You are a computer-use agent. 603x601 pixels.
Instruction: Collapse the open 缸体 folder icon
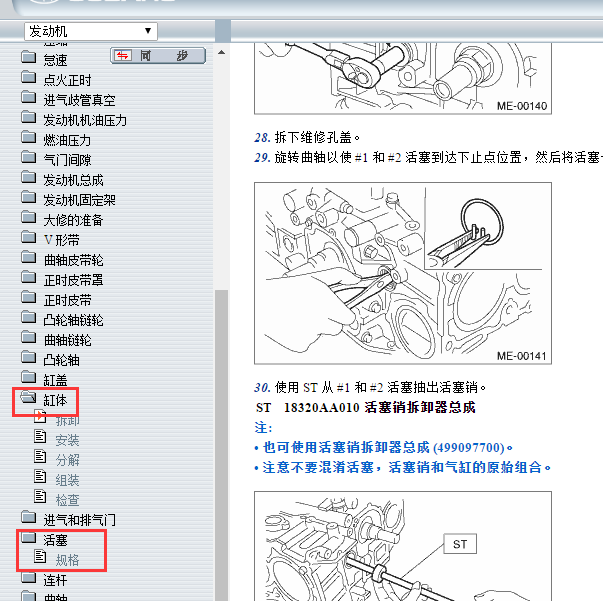[28, 397]
